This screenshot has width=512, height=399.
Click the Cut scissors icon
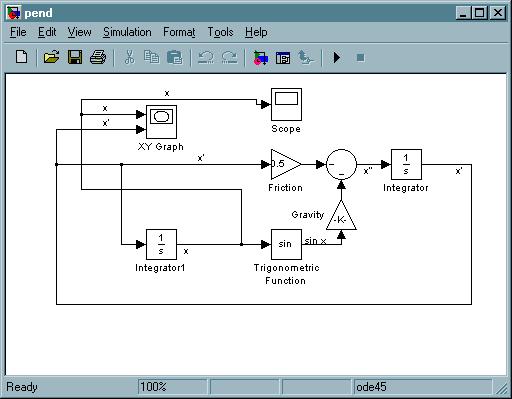pos(129,57)
